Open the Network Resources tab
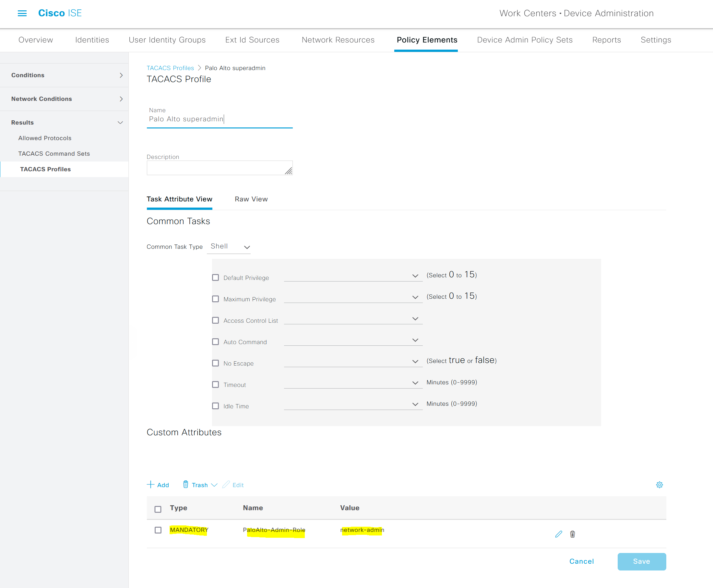 [338, 40]
